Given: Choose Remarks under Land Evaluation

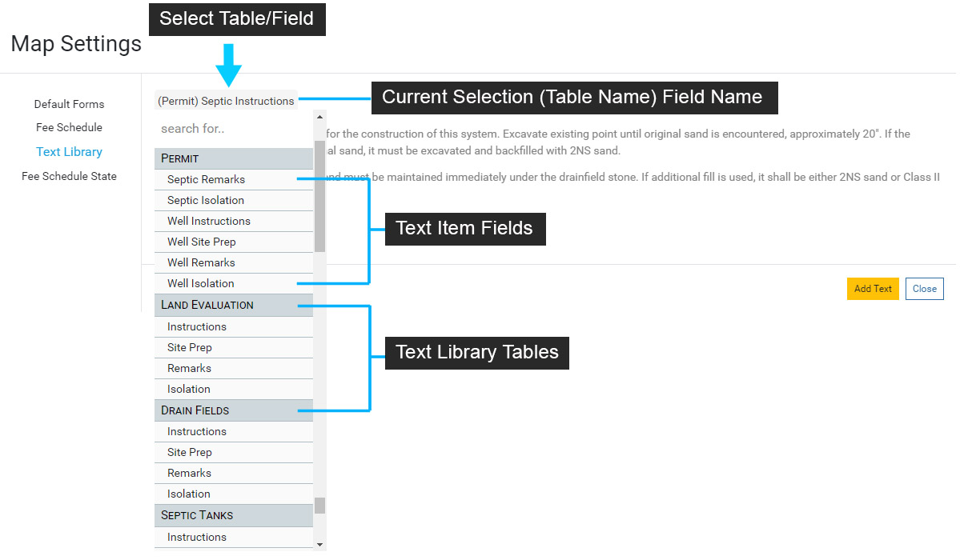Looking at the screenshot, I should (190, 368).
